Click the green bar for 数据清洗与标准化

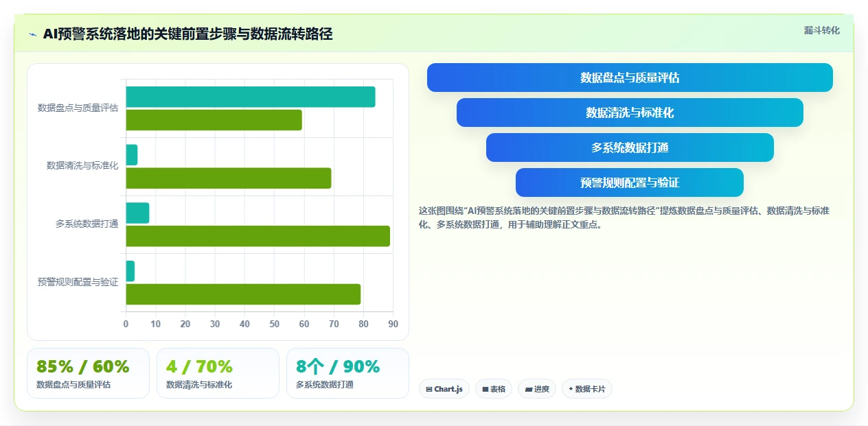click(229, 178)
